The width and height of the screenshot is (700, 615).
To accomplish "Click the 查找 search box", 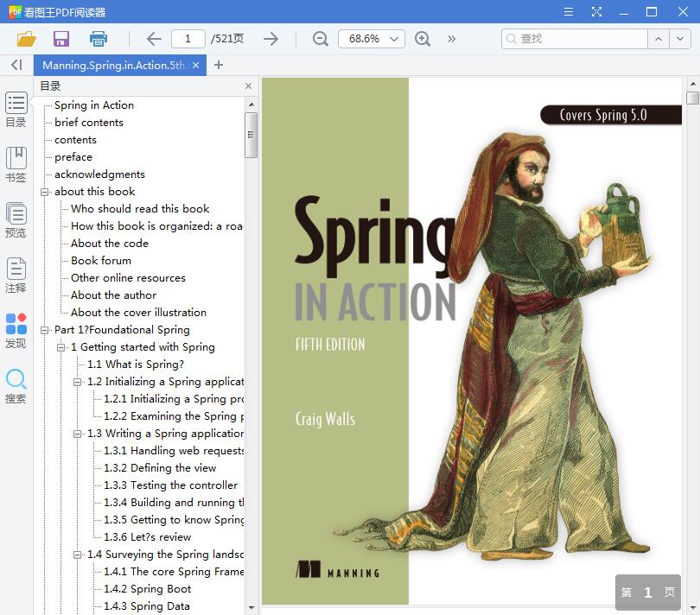I will (575, 39).
